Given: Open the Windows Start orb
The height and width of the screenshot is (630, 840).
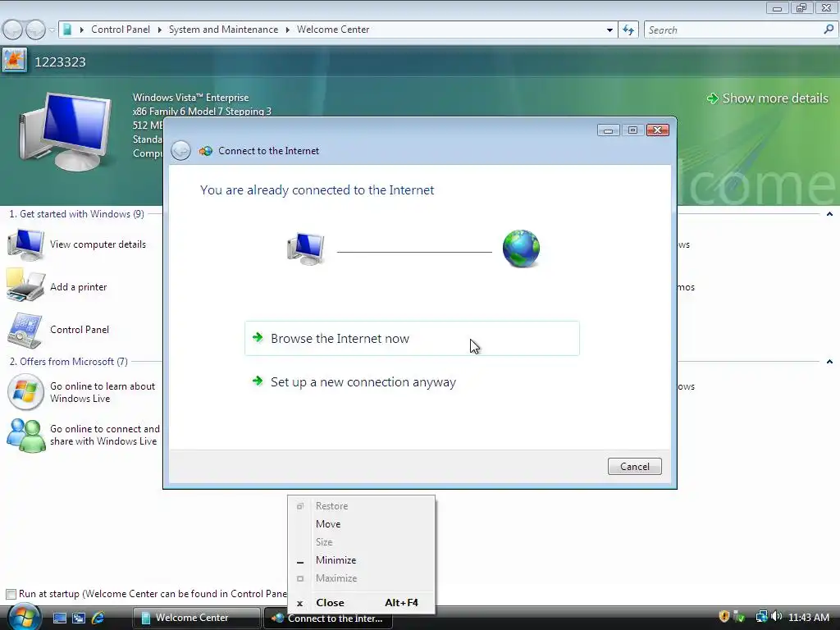Looking at the screenshot, I should 24,617.
